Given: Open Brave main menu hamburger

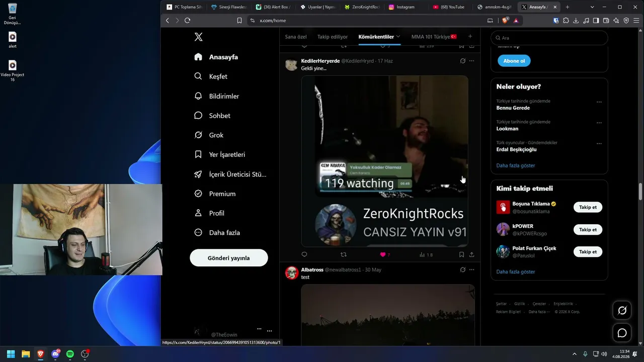Looking at the screenshot, I should (636, 21).
